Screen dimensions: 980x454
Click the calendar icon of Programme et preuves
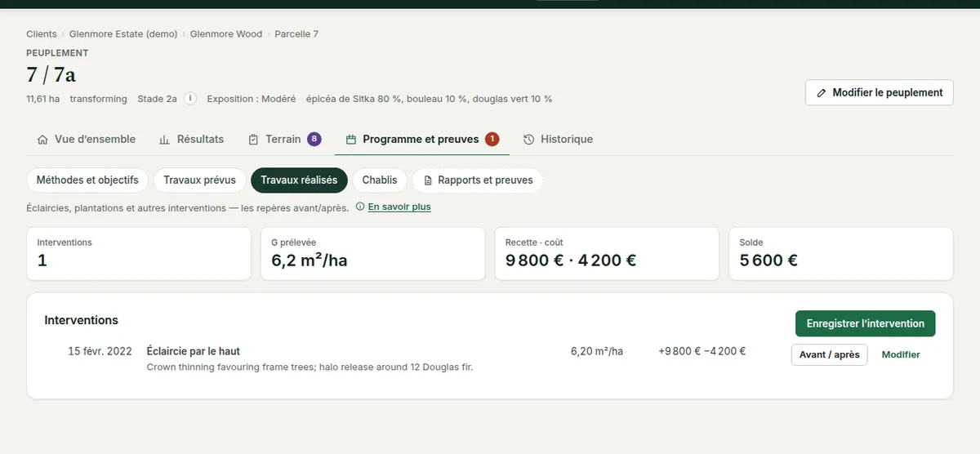(x=351, y=140)
